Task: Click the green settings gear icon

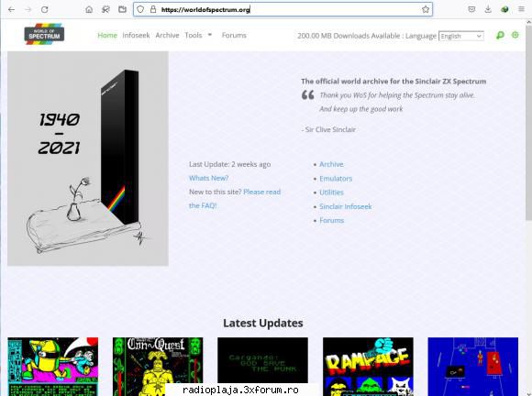Action: 515,35
